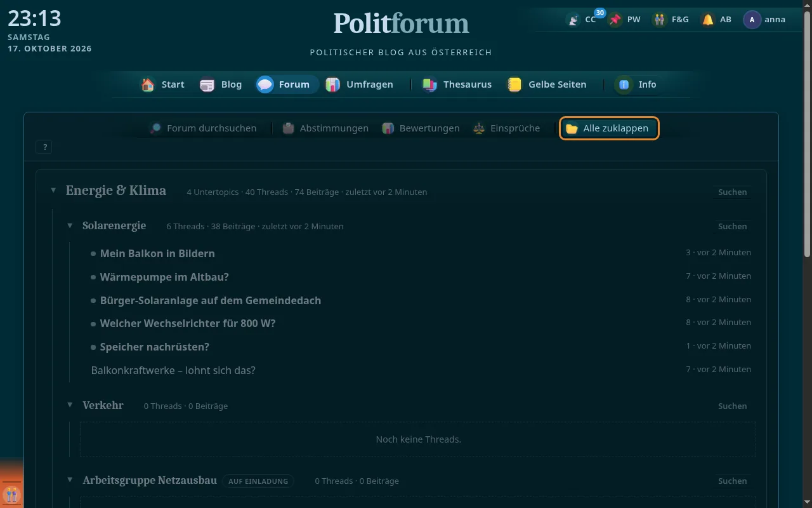The width and height of the screenshot is (812, 508).
Task: Click the PW pushpin icon
Action: (x=615, y=20)
